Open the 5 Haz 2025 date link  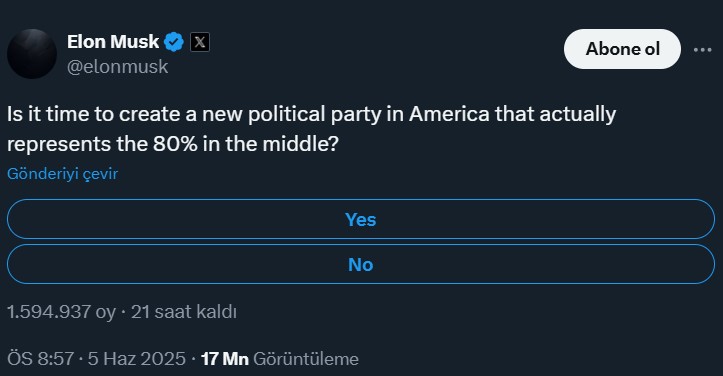136,359
